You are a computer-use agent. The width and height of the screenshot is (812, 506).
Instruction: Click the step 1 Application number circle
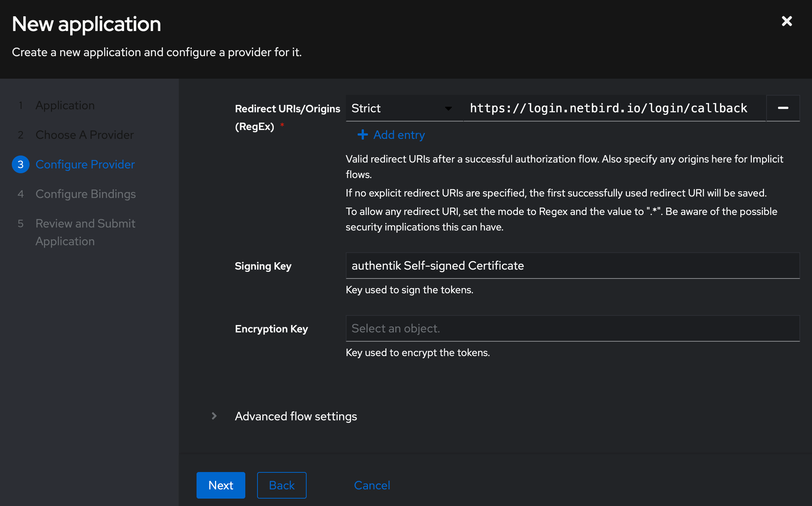[x=21, y=105]
